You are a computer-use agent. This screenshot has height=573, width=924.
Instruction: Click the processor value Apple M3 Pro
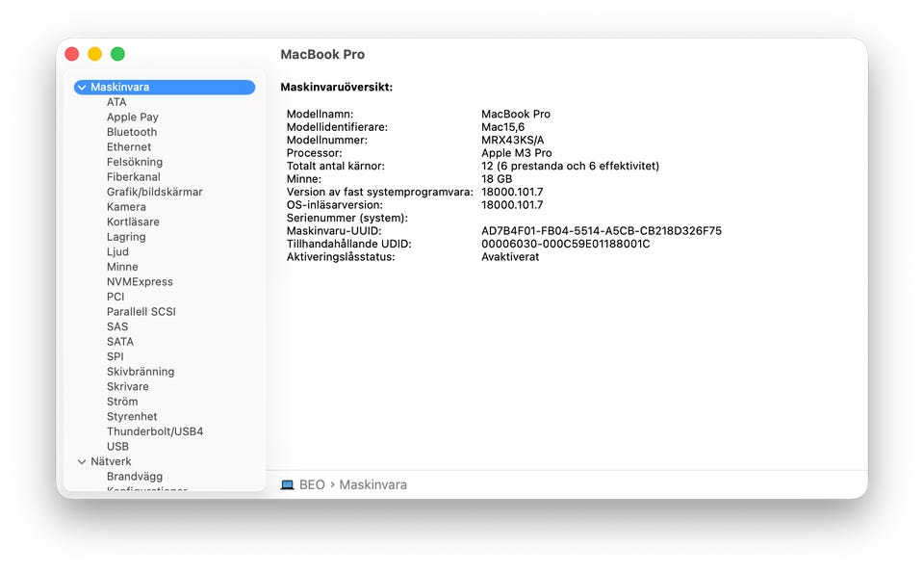click(x=516, y=153)
